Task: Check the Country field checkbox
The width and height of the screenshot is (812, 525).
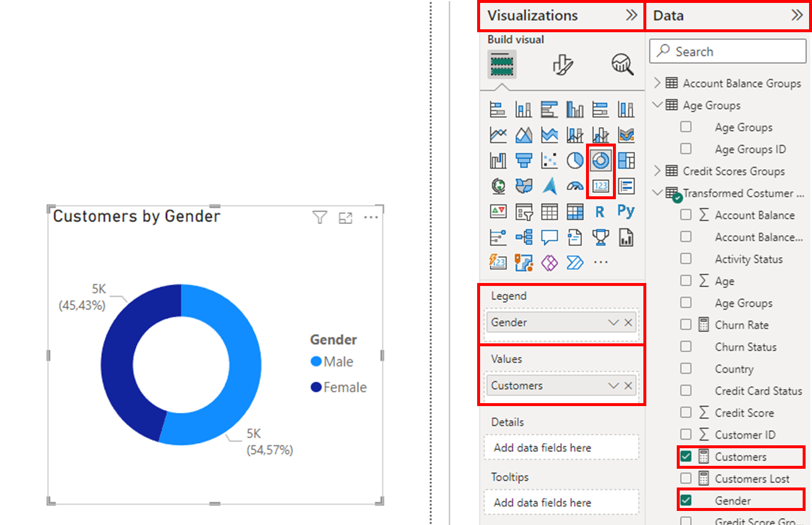Action: (x=686, y=369)
